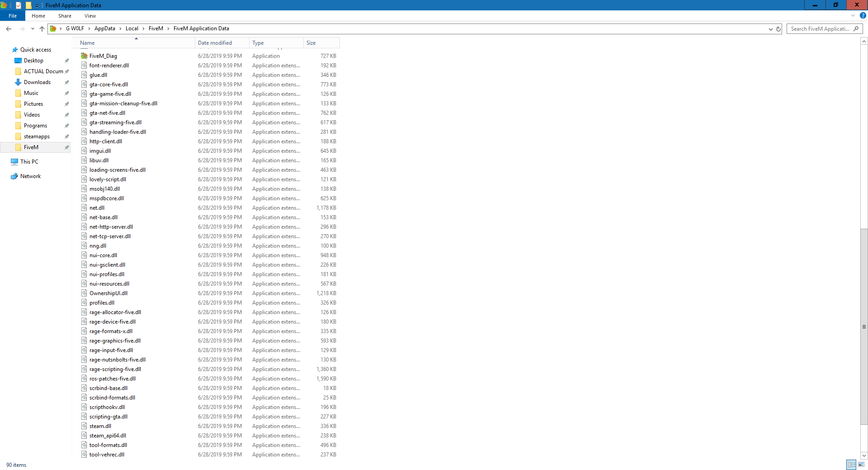
Task: Expand the ribbon with the chevron
Action: tap(853, 15)
